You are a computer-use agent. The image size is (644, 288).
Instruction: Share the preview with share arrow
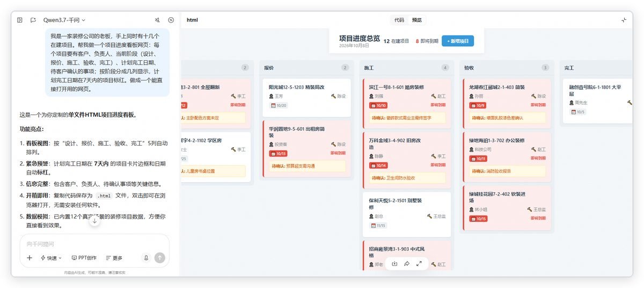[x=407, y=264]
